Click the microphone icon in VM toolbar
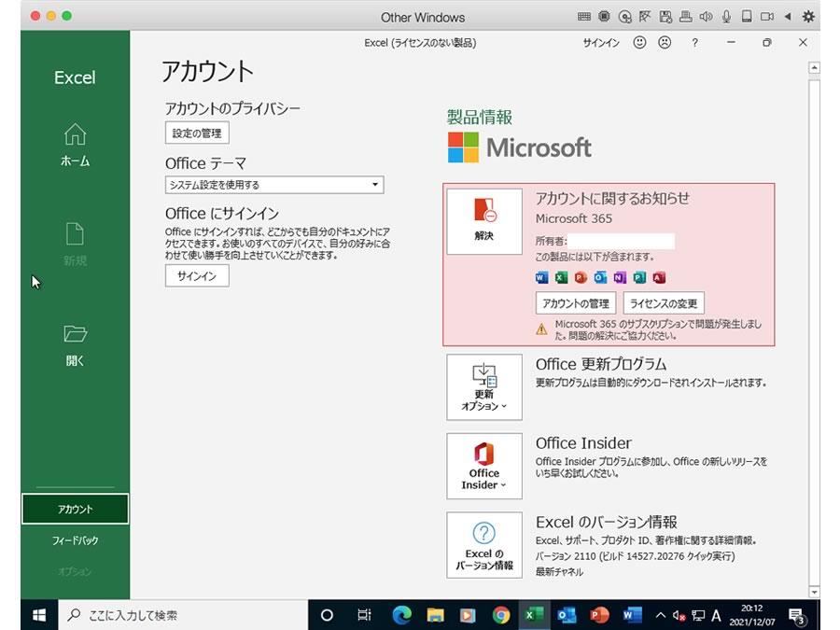840x630 pixels. click(x=726, y=17)
